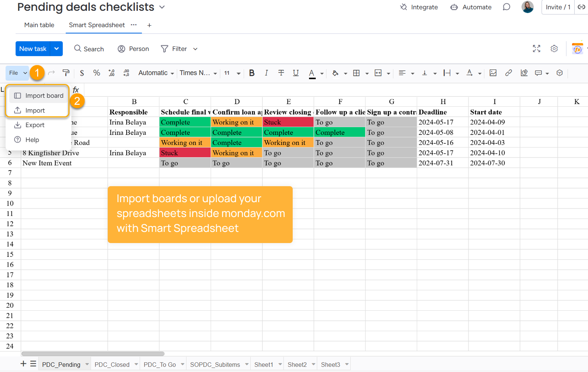Apply currency format with dollar icon
The image size is (588, 372).
[82, 73]
